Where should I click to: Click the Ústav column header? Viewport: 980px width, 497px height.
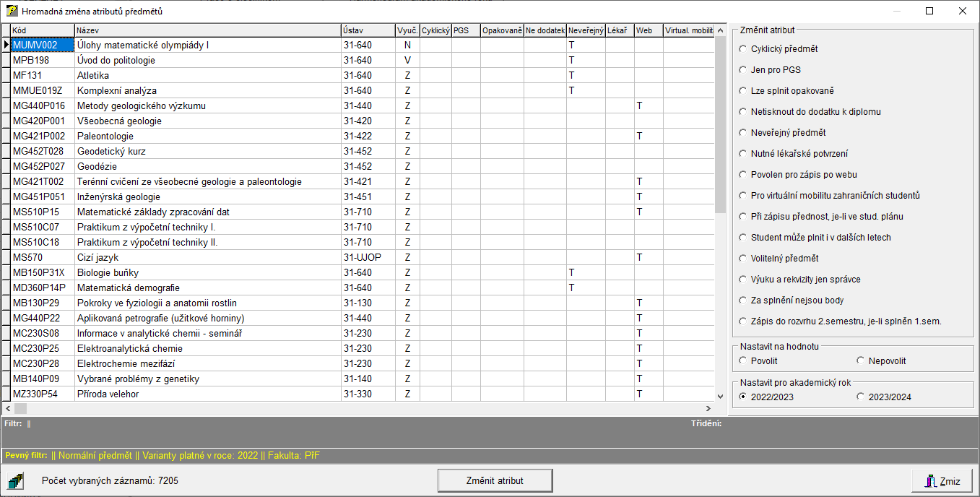pyautogui.click(x=368, y=30)
